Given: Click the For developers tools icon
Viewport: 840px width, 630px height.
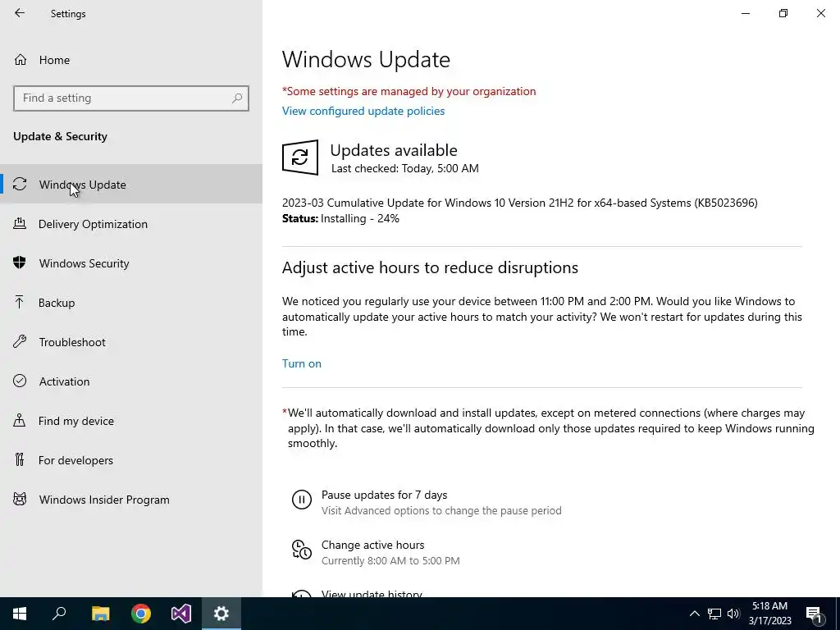Looking at the screenshot, I should [20, 459].
